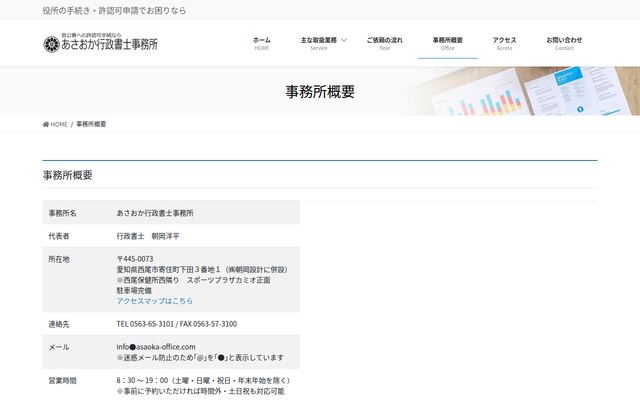Screen dimensions: 640x400
Task: Click the postal code 〒445-0073
Action: [x=135, y=259]
